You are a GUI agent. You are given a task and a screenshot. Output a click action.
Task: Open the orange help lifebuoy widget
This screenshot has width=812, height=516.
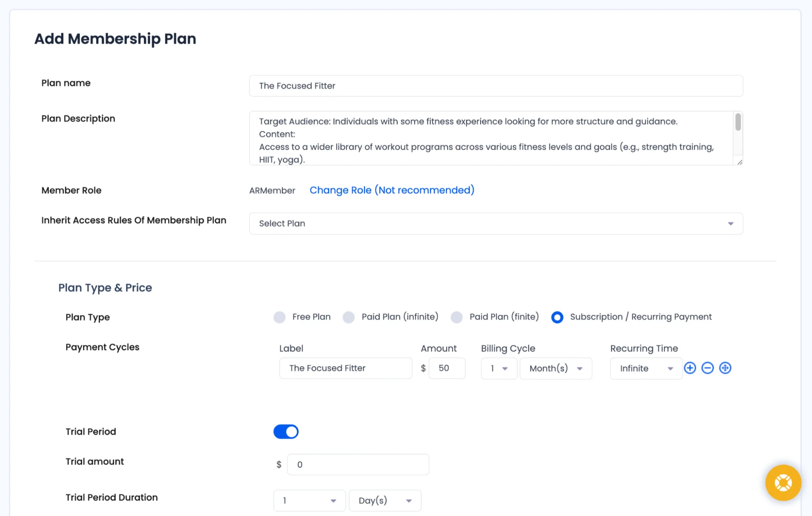[783, 483]
